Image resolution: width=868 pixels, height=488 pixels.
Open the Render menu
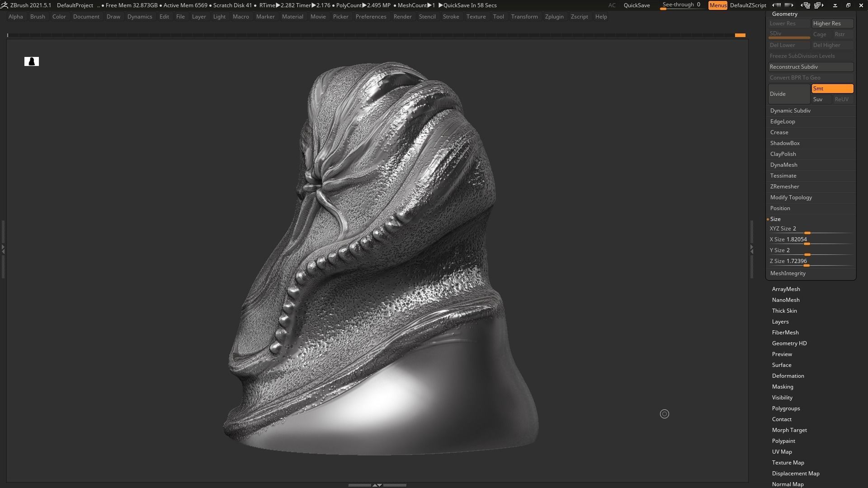click(x=402, y=17)
